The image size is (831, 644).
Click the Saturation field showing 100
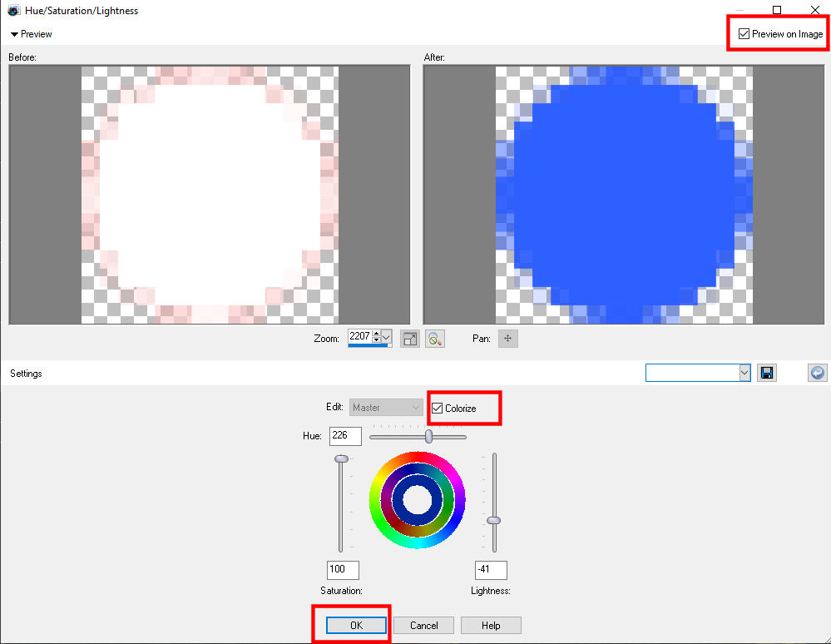(x=343, y=570)
